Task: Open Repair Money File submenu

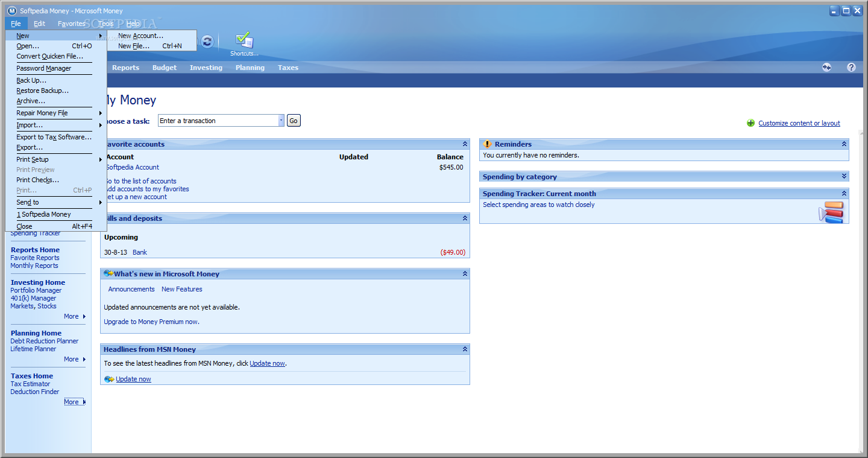Action: point(55,113)
